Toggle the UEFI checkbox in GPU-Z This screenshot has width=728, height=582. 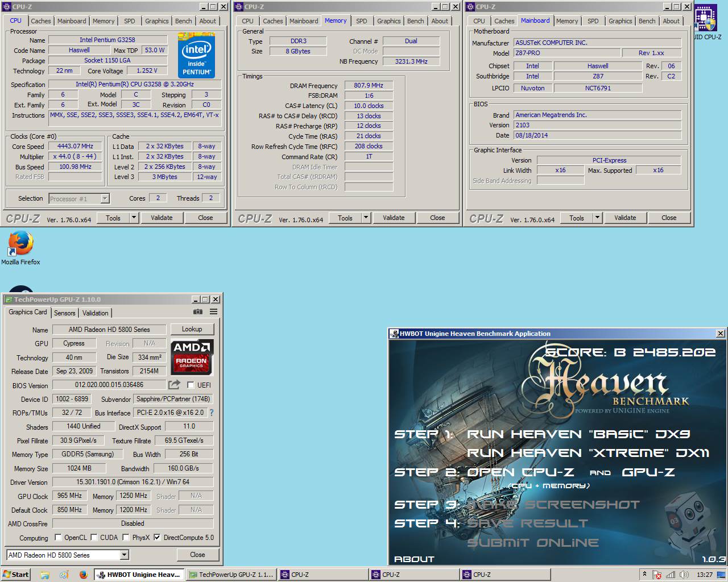point(191,385)
